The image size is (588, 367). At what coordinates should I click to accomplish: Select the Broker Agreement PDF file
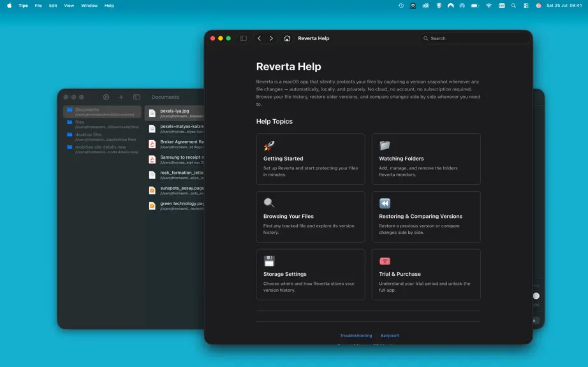174,144
